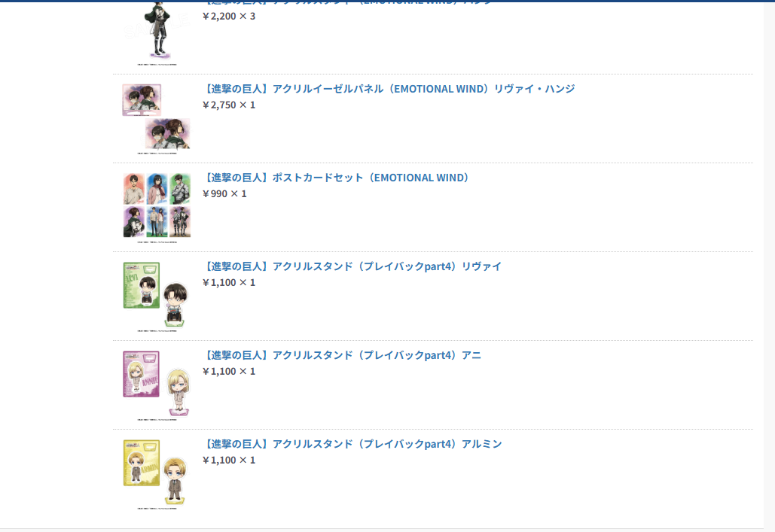Click the pink ANNIE package card image
The image size is (775, 532).
[x=142, y=375]
